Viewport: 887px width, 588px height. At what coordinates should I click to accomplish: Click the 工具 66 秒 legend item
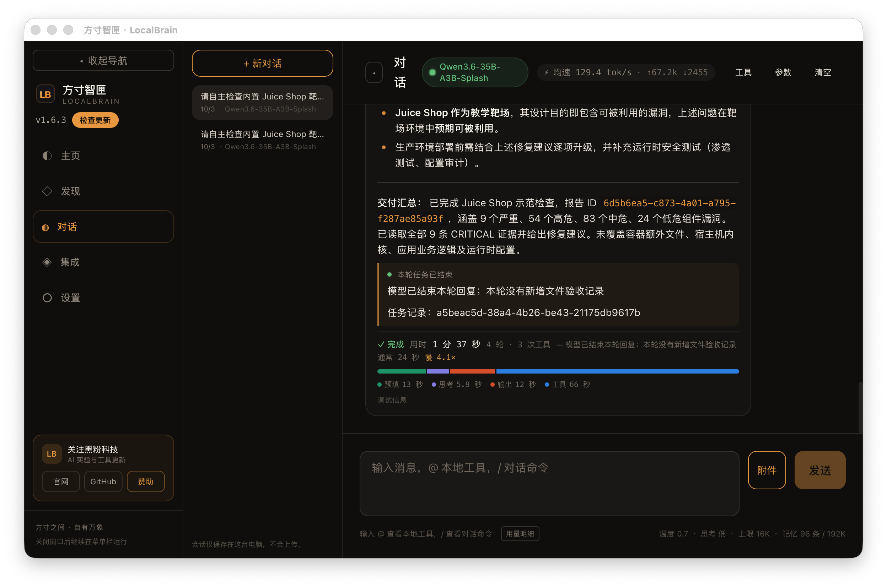[567, 385]
